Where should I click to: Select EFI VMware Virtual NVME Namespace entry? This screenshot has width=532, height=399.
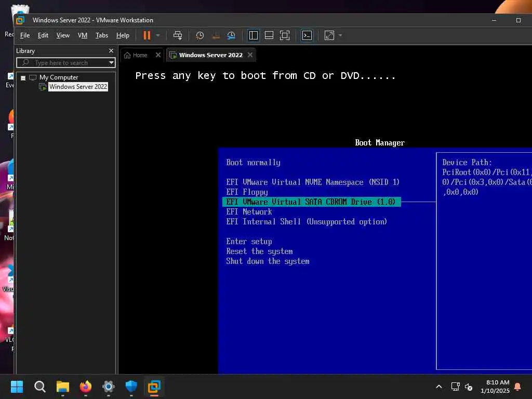313,182
